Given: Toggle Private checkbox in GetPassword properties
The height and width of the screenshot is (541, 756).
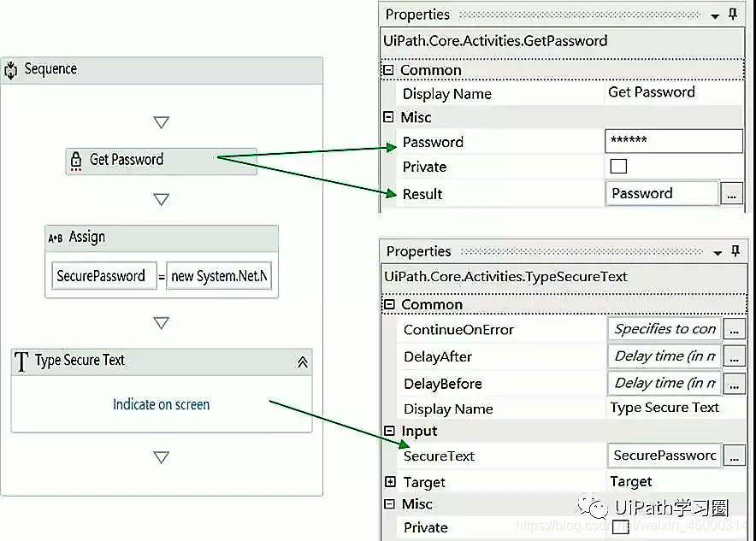Looking at the screenshot, I should click(x=618, y=166).
